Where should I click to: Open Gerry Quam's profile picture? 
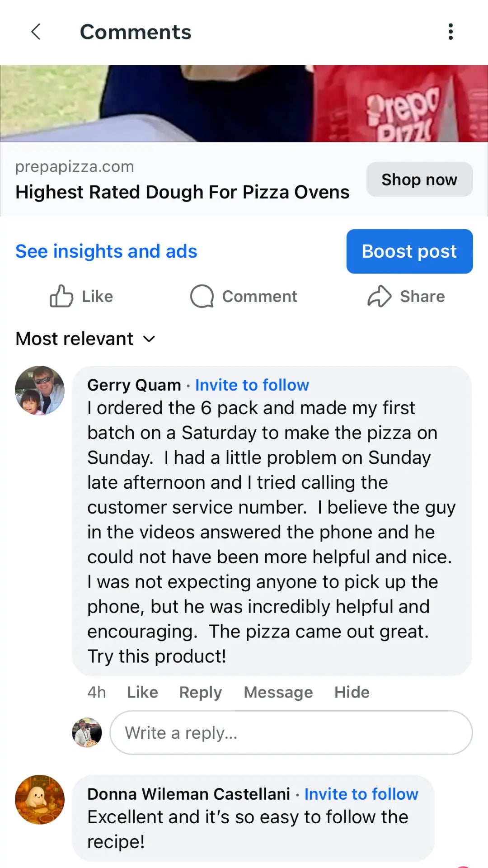point(40,391)
